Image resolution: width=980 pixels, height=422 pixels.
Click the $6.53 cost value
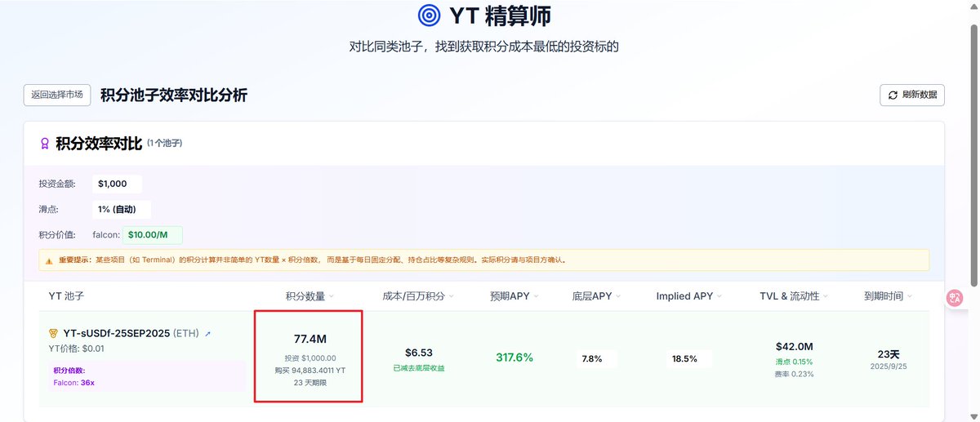(x=418, y=353)
